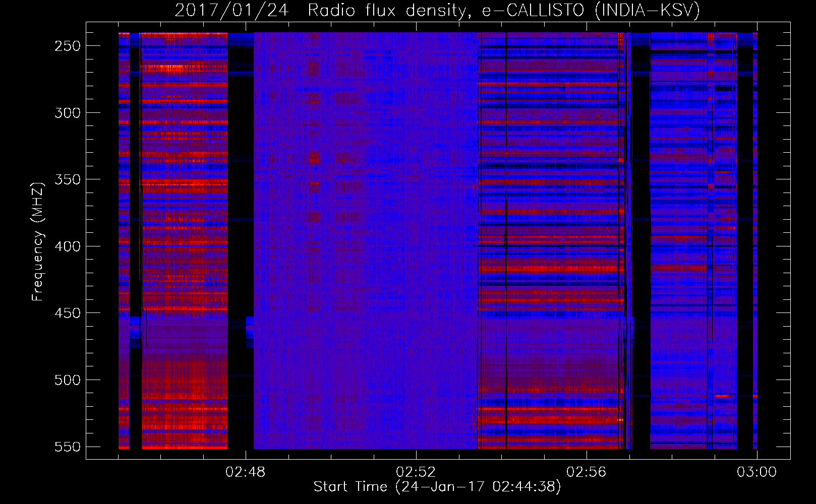Click the 03:00 time tick label
The image size is (816, 504).
(x=757, y=472)
